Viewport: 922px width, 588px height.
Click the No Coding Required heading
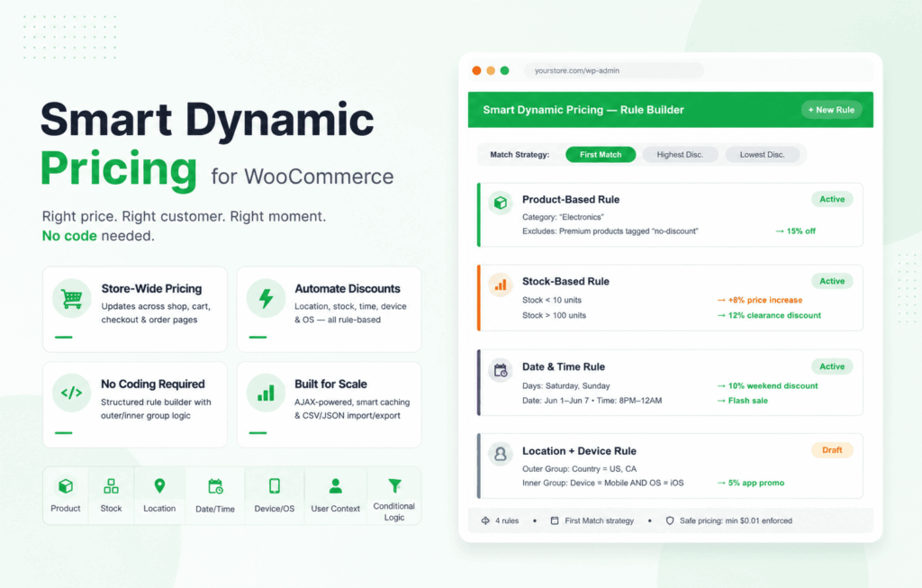click(x=153, y=384)
